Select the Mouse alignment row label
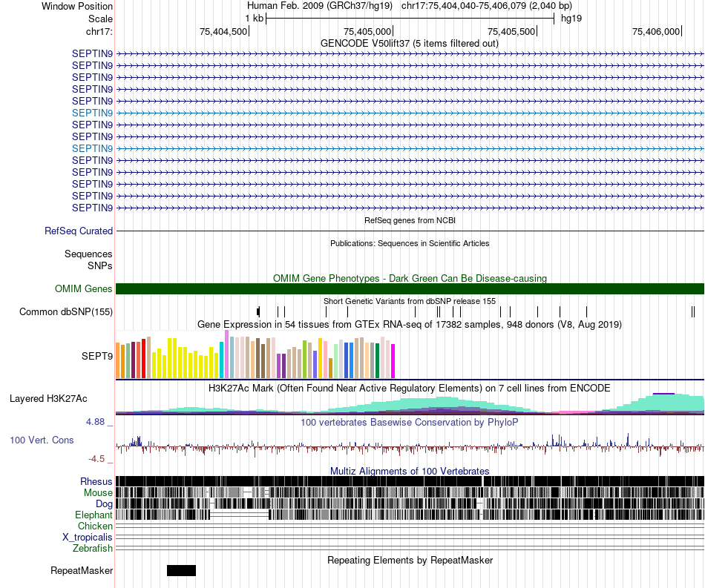 [97, 493]
